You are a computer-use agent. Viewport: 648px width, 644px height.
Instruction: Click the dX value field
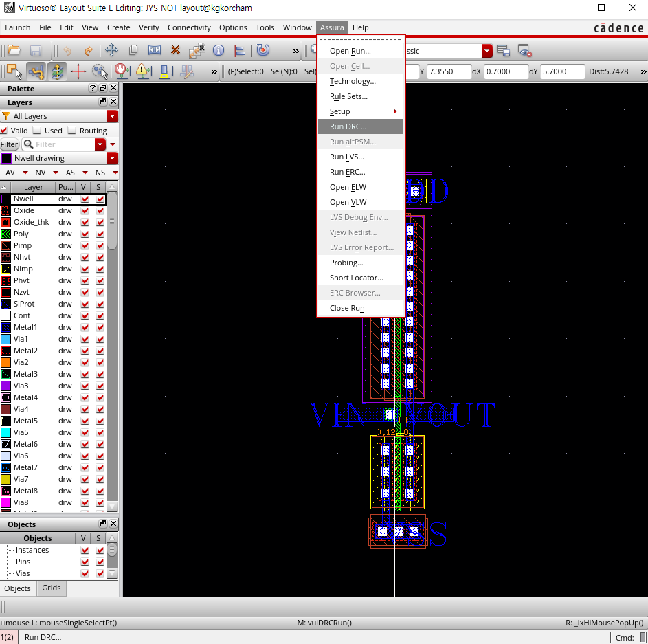[x=506, y=71]
